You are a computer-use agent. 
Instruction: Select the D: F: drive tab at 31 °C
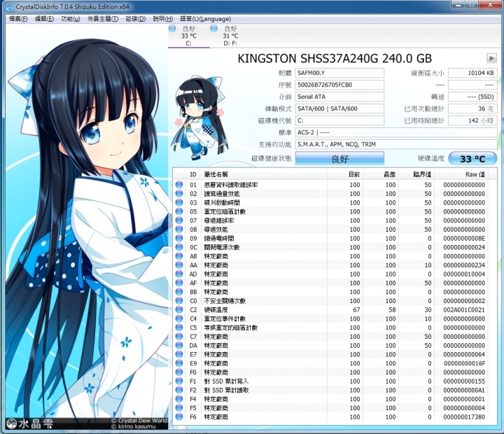tap(230, 36)
